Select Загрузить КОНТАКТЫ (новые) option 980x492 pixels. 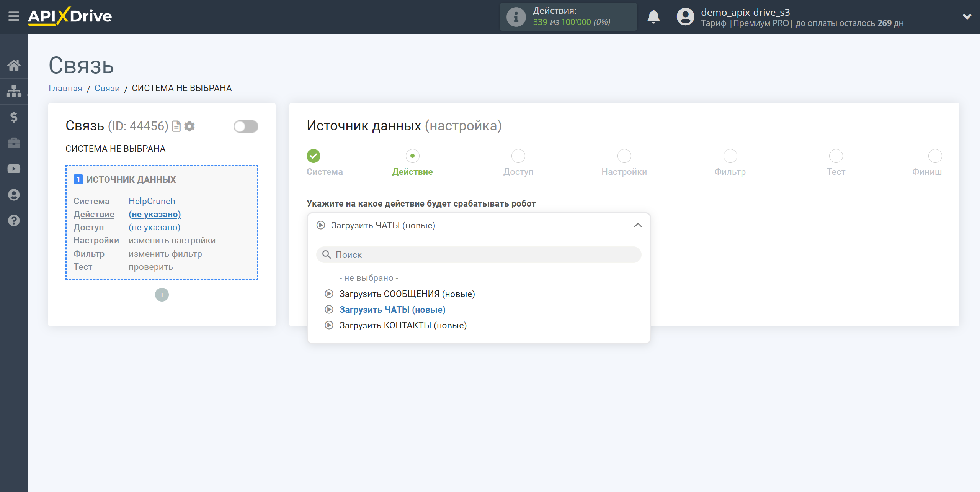[403, 325]
